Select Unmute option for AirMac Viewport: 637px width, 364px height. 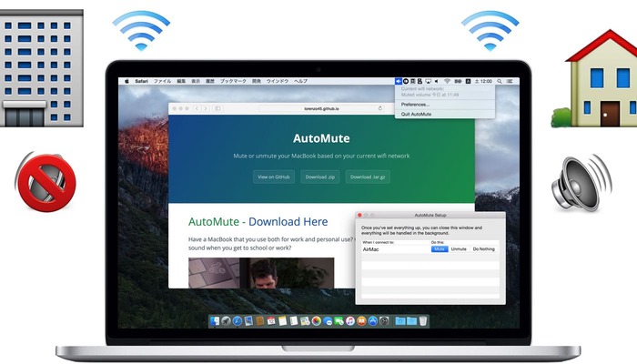tap(459, 249)
